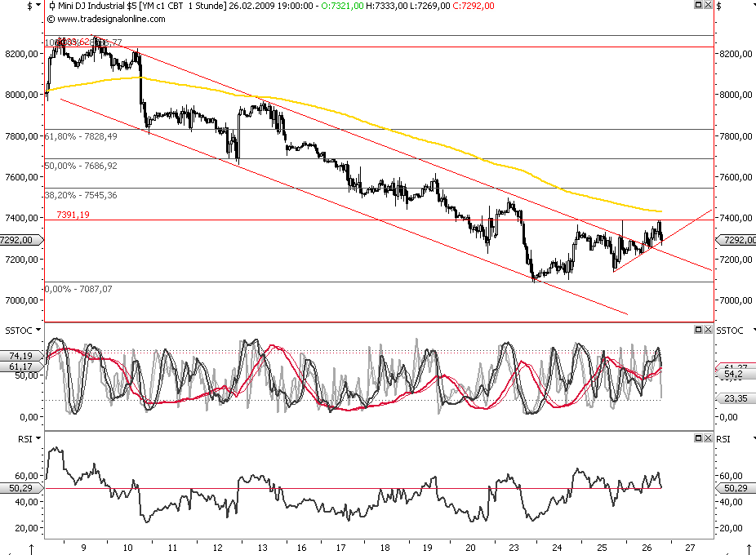Click date label 9 on the time axis
Screen dimensions: 756x555
pyautogui.click(x=83, y=548)
